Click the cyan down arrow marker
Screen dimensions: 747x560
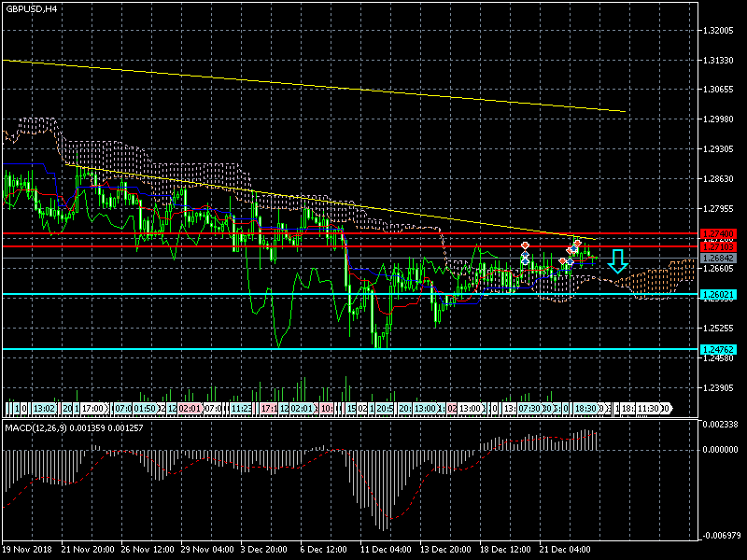click(x=617, y=260)
